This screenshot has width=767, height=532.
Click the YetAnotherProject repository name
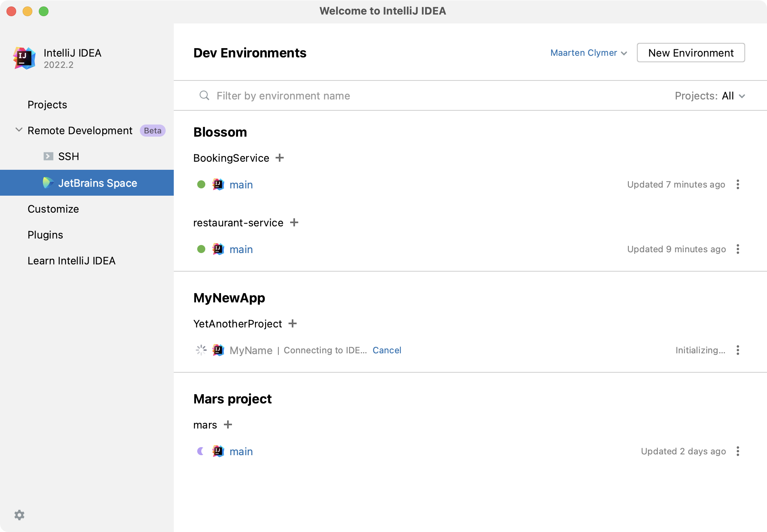pyautogui.click(x=238, y=324)
